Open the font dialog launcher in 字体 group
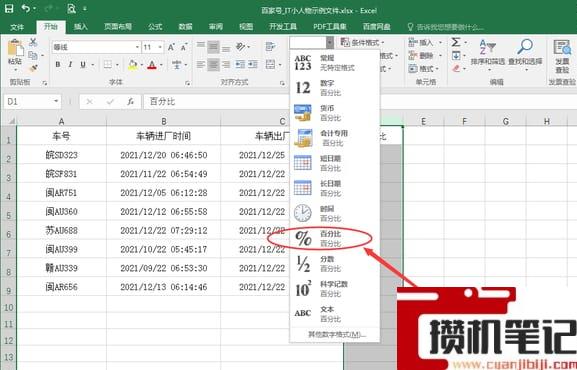577x370 pixels. 188,83
